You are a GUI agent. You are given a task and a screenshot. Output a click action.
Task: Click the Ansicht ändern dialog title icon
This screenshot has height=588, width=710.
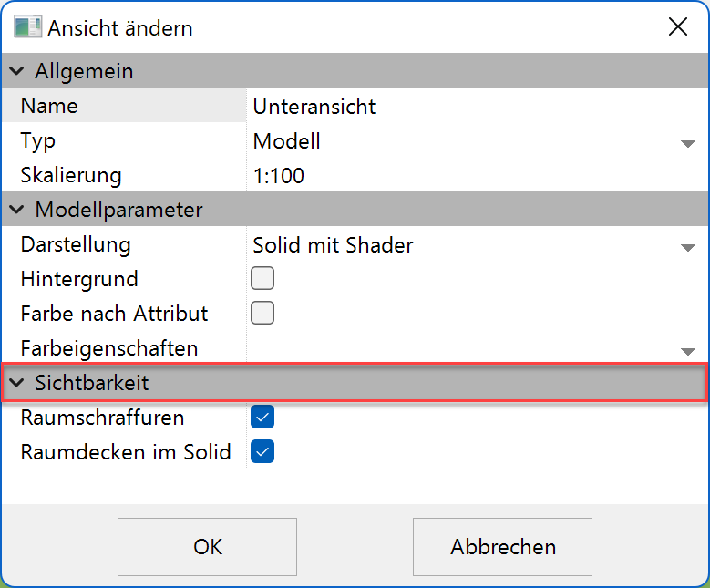click(x=27, y=26)
